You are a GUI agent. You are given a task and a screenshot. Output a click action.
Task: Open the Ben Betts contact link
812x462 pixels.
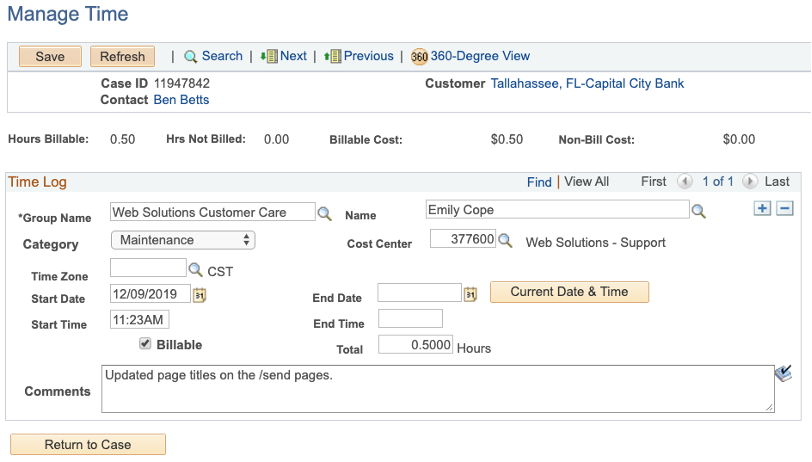pos(181,100)
